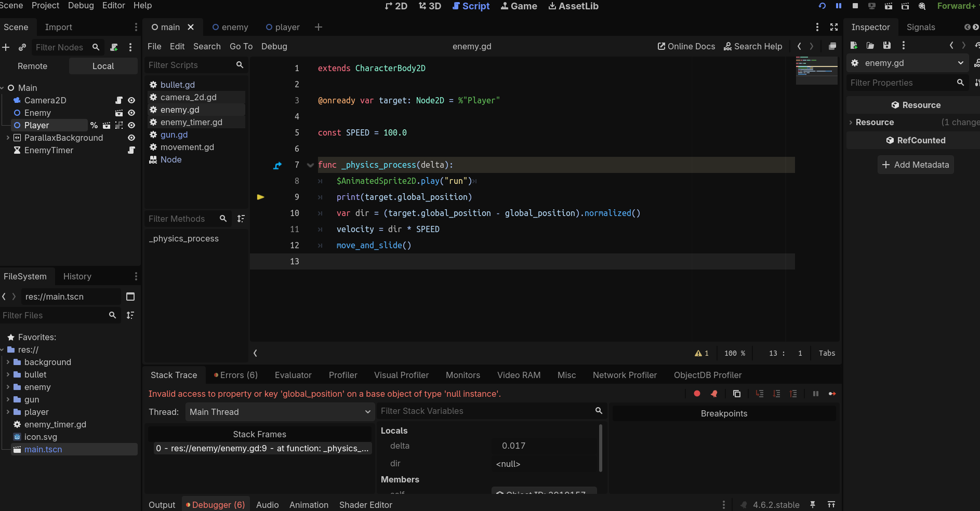Click the Add Metadata button
Screen dimensions: 980x511
(x=916, y=165)
